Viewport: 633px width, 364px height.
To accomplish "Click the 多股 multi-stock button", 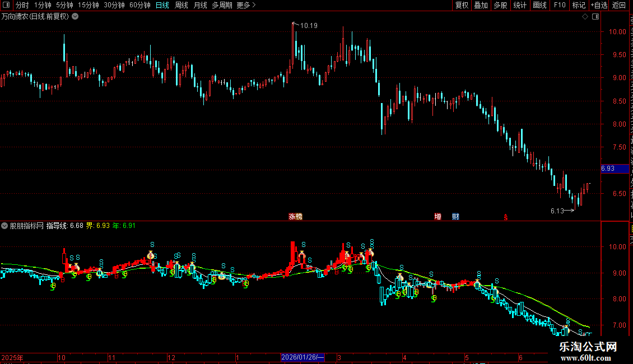I will [500, 5].
